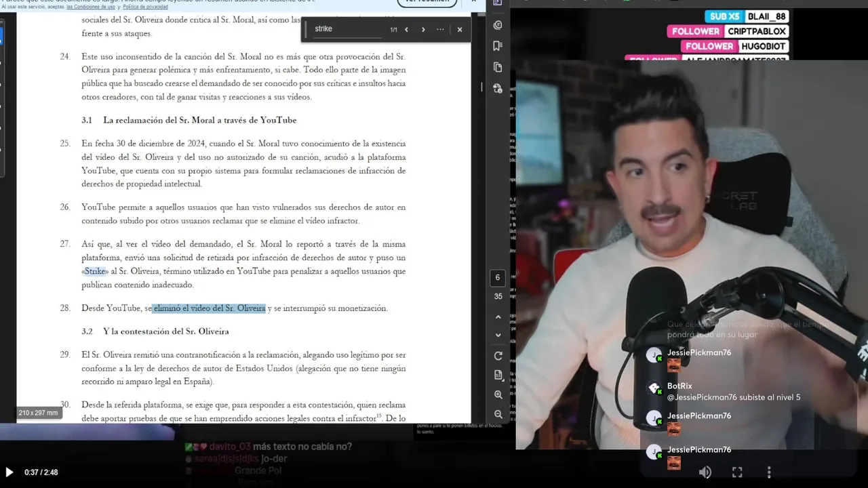Go to previous search result in find bar
Viewport: 868px width, 488px height.
tap(406, 29)
